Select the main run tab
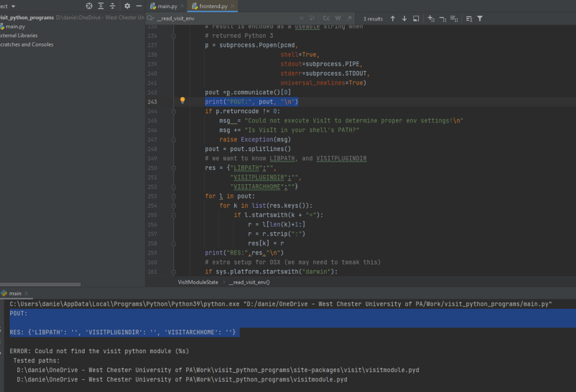Viewport: 576px width, 392px height. [15, 293]
